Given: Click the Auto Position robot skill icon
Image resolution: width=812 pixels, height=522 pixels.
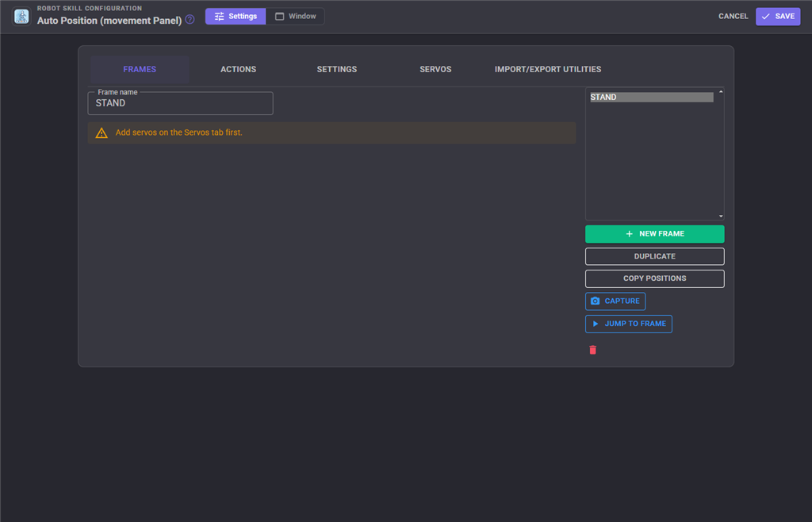Looking at the screenshot, I should pyautogui.click(x=21, y=17).
